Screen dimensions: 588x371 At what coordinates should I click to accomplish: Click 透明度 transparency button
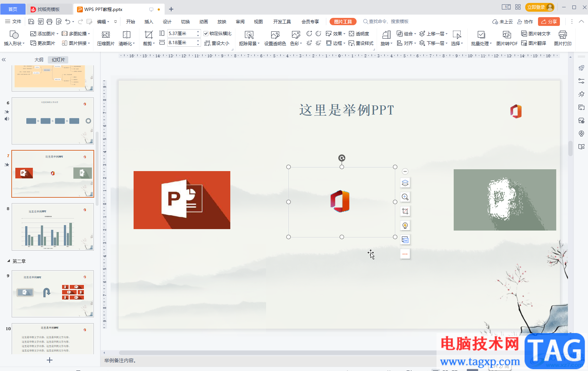[x=359, y=34]
